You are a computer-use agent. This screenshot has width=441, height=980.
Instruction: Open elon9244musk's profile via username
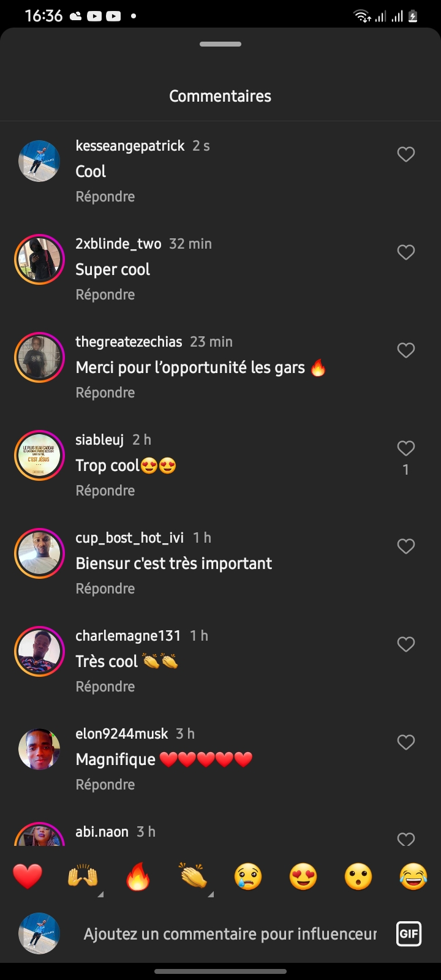[x=122, y=734]
